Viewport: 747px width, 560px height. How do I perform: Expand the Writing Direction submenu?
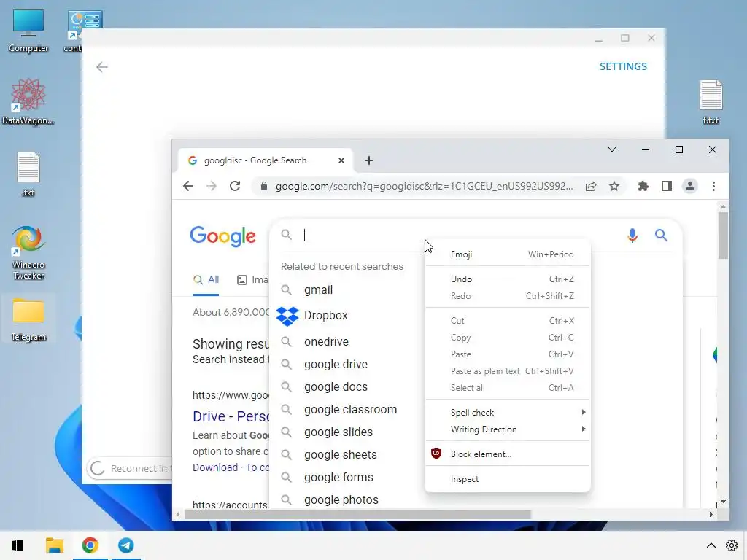tap(508, 429)
